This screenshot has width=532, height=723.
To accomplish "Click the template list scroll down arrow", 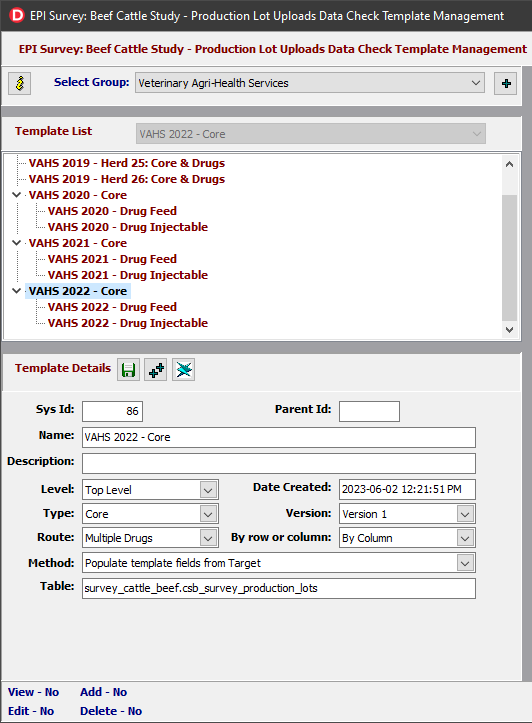I will click(509, 330).
